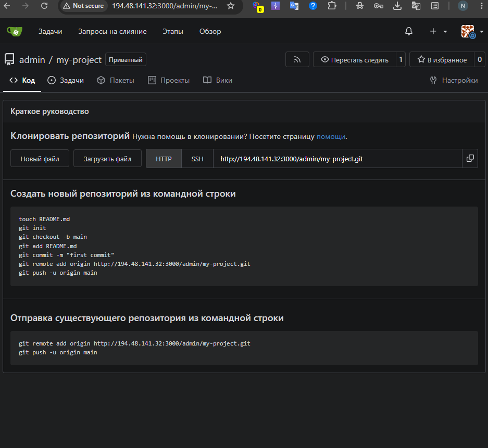
Task: Open Запросы на слияние
Action: coord(112,31)
